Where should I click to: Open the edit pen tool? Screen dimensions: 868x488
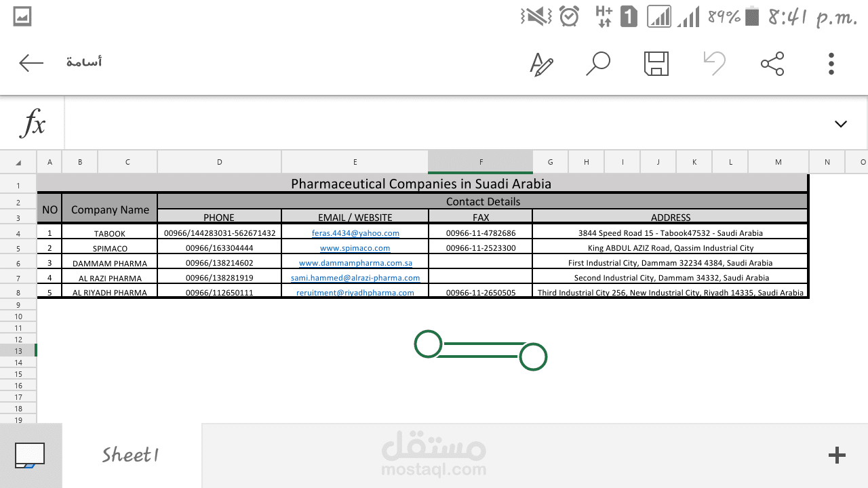coord(541,64)
